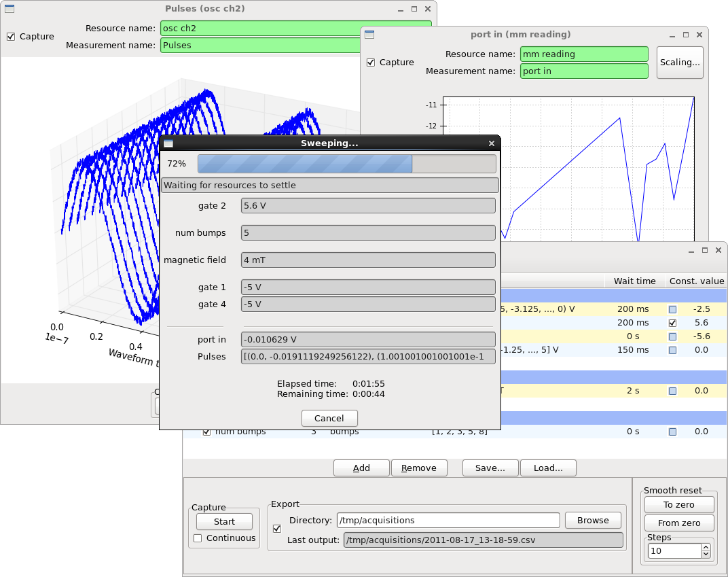Open Scaling settings in port in window
This screenshot has height=577, width=728.
coord(680,63)
